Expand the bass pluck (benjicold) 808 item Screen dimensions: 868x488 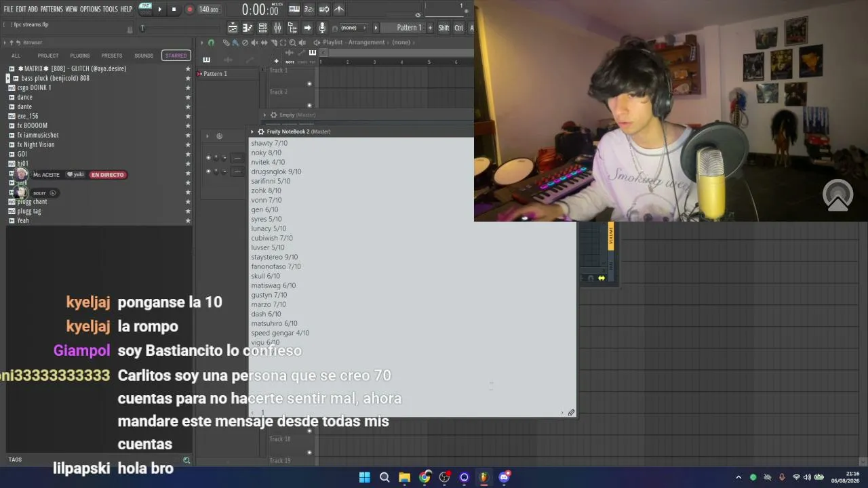7,78
